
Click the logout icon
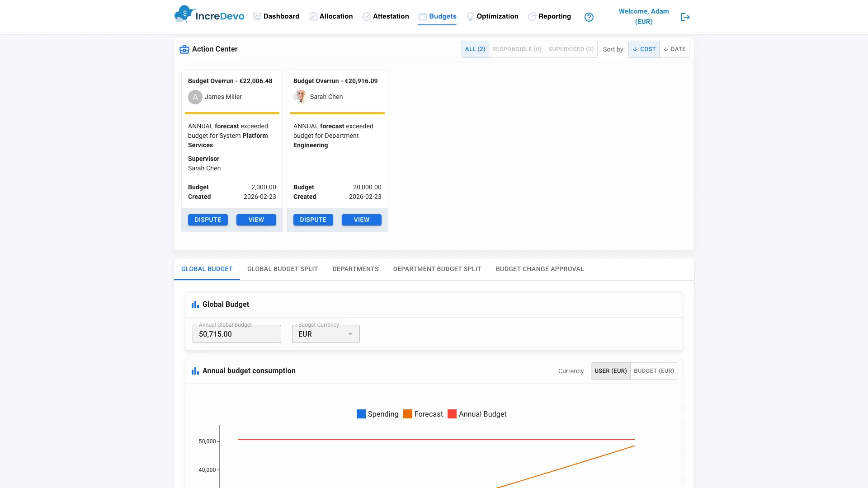tap(685, 17)
